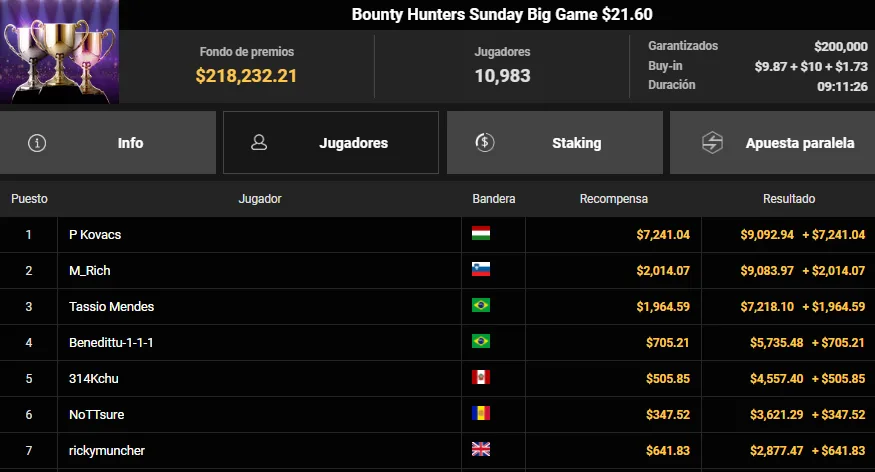The image size is (875, 472).
Task: Select player P Kovacs
Action: tap(95, 234)
